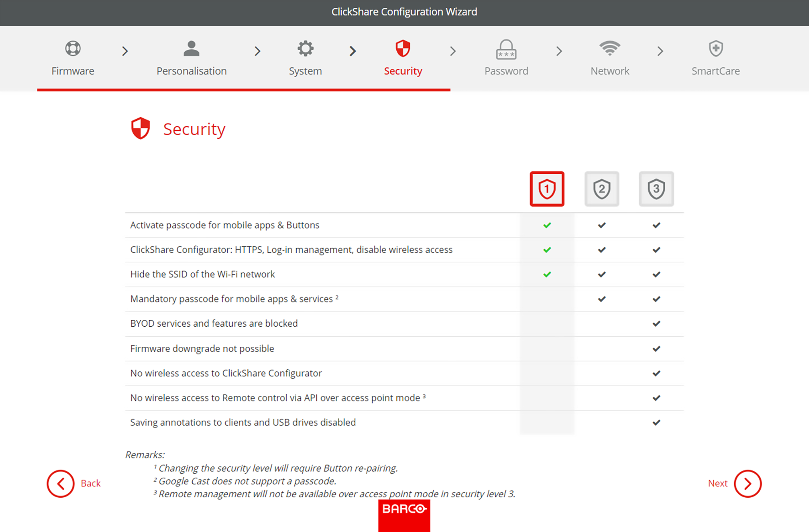The width and height of the screenshot is (809, 532).
Task: Click level 3 check for BYOD services row
Action: tap(656, 323)
